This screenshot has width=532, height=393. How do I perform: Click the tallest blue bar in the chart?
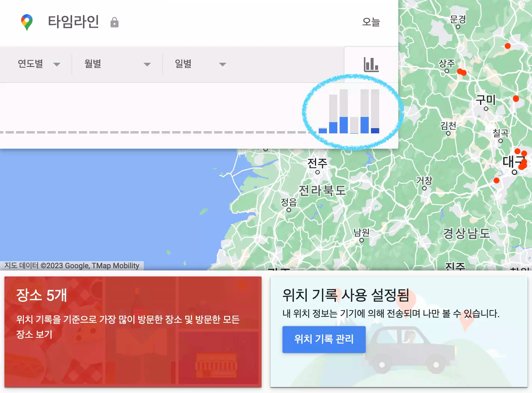tap(343, 125)
